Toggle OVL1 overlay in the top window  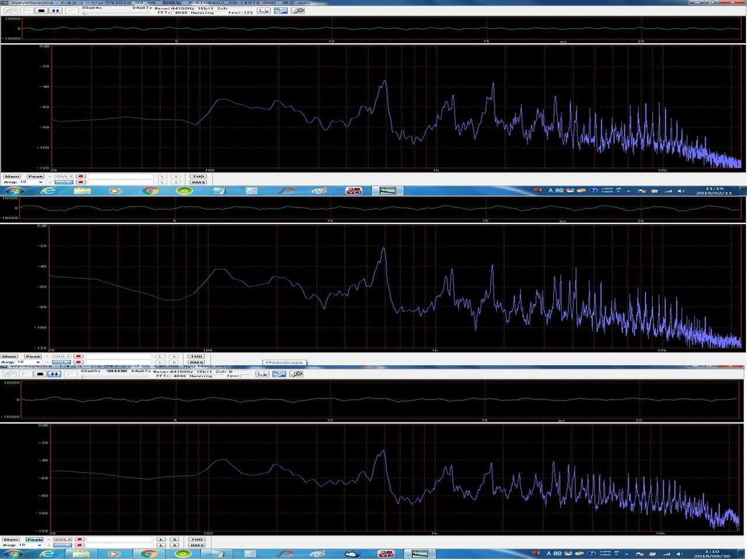[x=63, y=176]
